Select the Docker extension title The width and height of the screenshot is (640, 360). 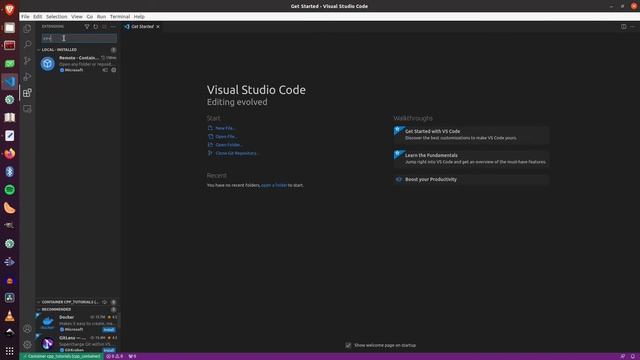[x=67, y=317]
